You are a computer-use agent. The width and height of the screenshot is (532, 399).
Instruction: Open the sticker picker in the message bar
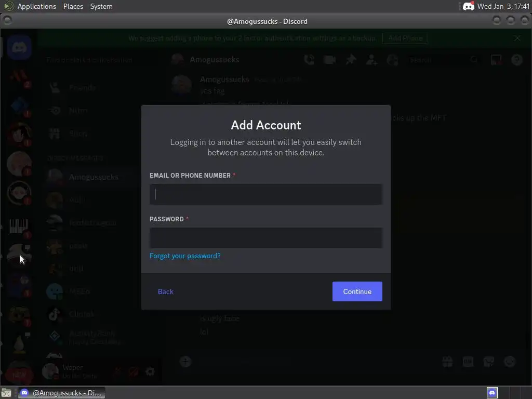point(488,362)
